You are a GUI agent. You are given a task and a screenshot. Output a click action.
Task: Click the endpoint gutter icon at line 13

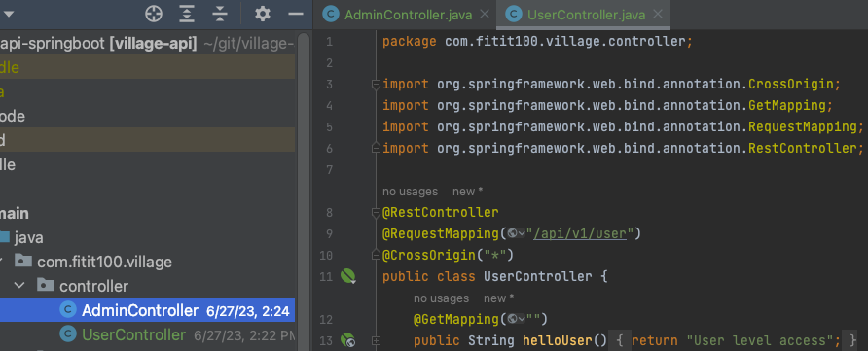tap(347, 340)
